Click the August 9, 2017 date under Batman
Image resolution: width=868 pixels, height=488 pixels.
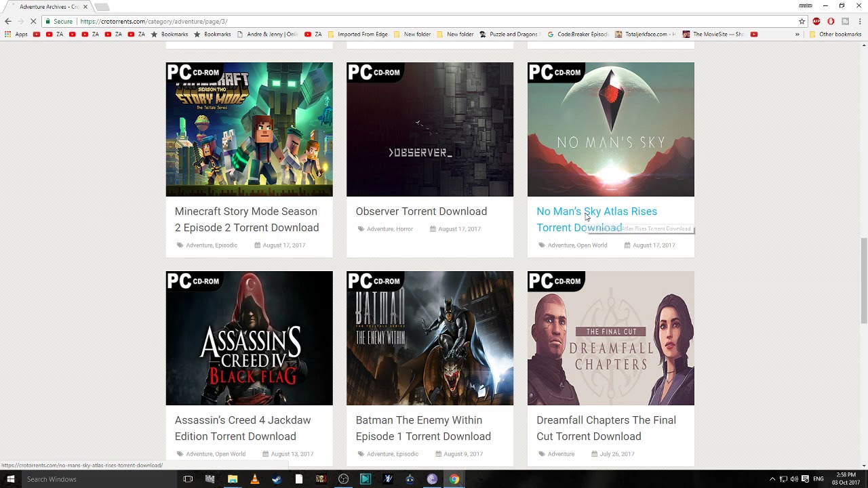point(463,454)
